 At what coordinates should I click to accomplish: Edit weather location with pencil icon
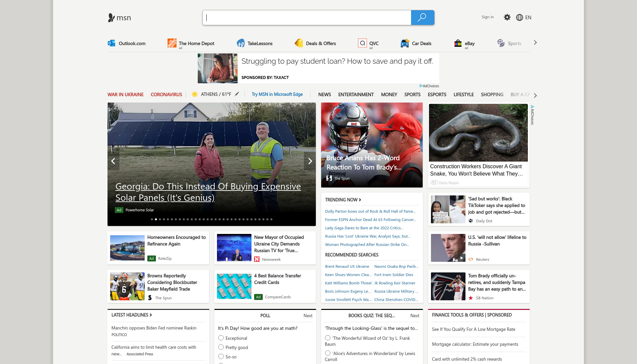coord(237,94)
